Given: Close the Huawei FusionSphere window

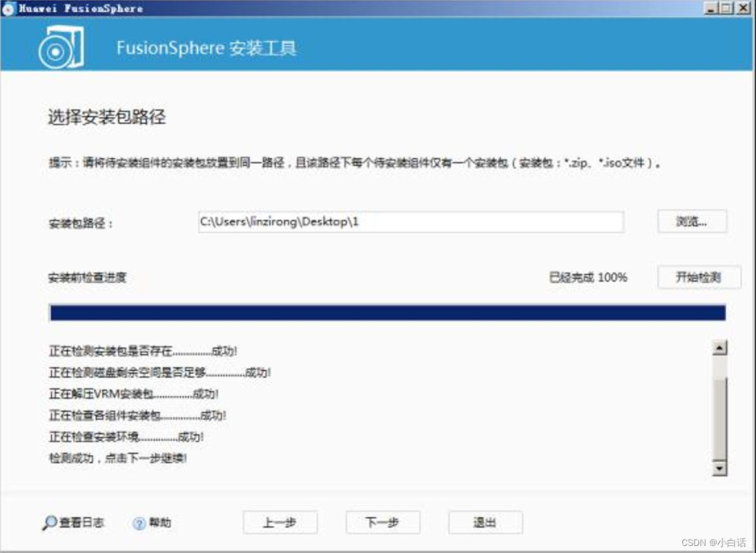Looking at the screenshot, I should [x=743, y=8].
